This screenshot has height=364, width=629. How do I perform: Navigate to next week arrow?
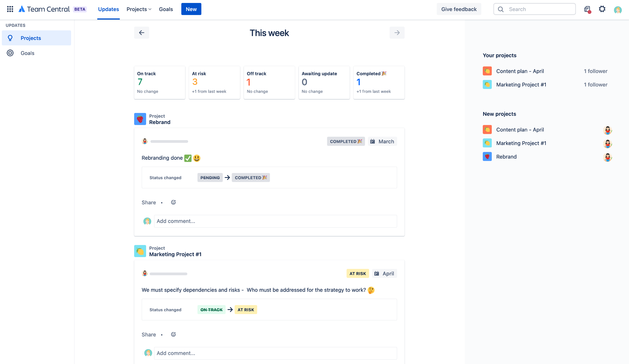click(x=396, y=33)
